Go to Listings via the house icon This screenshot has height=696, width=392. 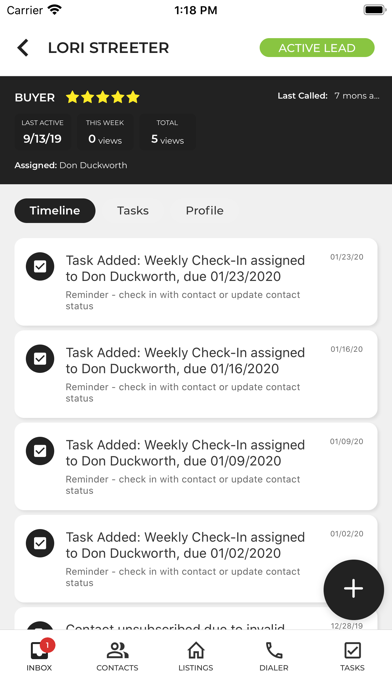click(196, 656)
